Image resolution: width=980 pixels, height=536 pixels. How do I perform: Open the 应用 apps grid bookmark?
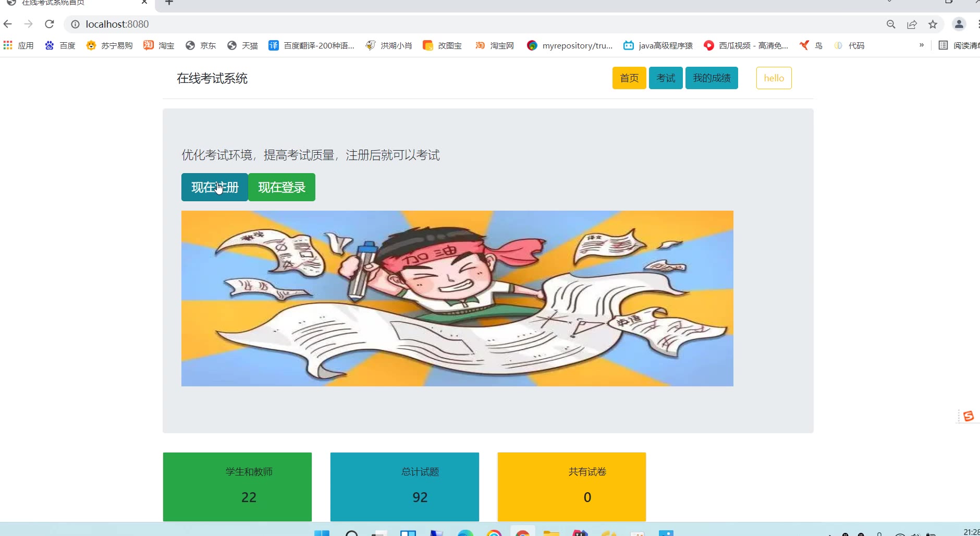[x=18, y=45]
